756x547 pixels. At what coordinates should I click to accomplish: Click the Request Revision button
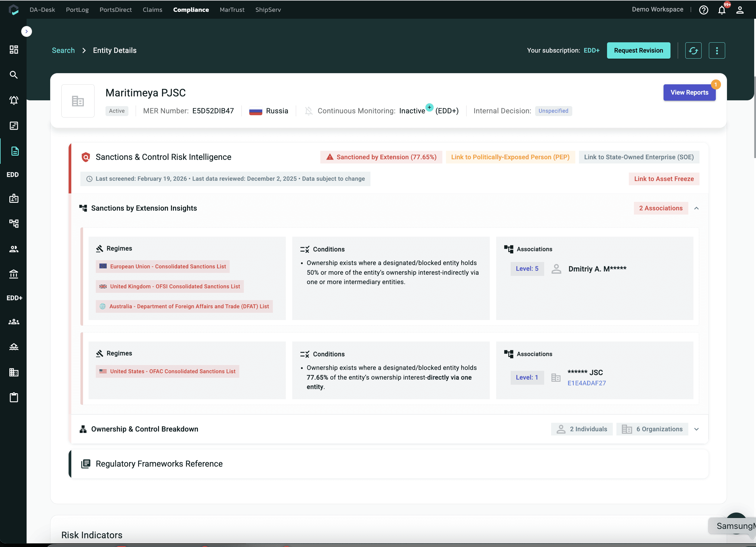pos(638,50)
